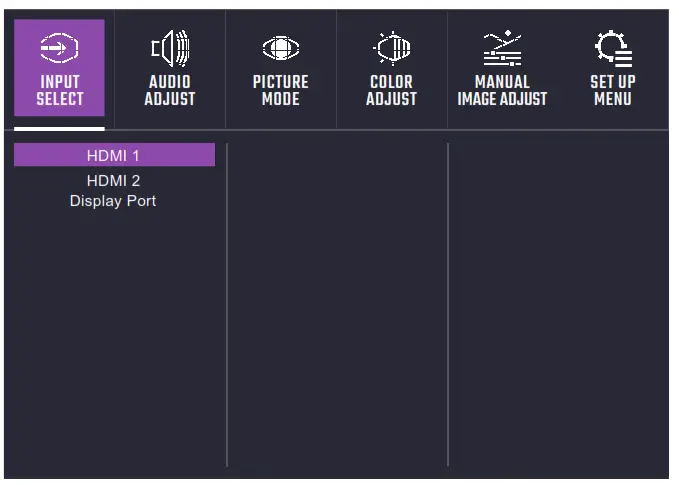Choose Display Port as input source
This screenshot has width=679, height=485.
point(113,201)
